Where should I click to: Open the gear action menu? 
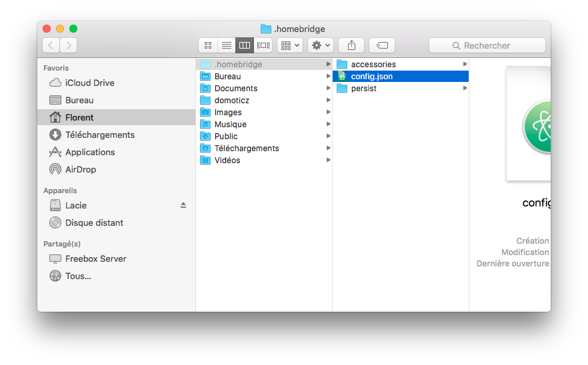pyautogui.click(x=321, y=45)
